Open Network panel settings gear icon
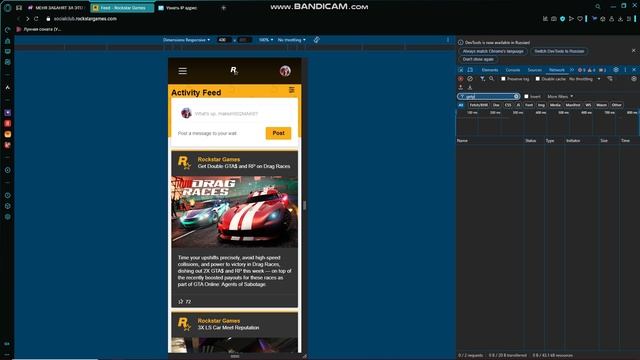This screenshot has width=640, height=360. point(634,79)
